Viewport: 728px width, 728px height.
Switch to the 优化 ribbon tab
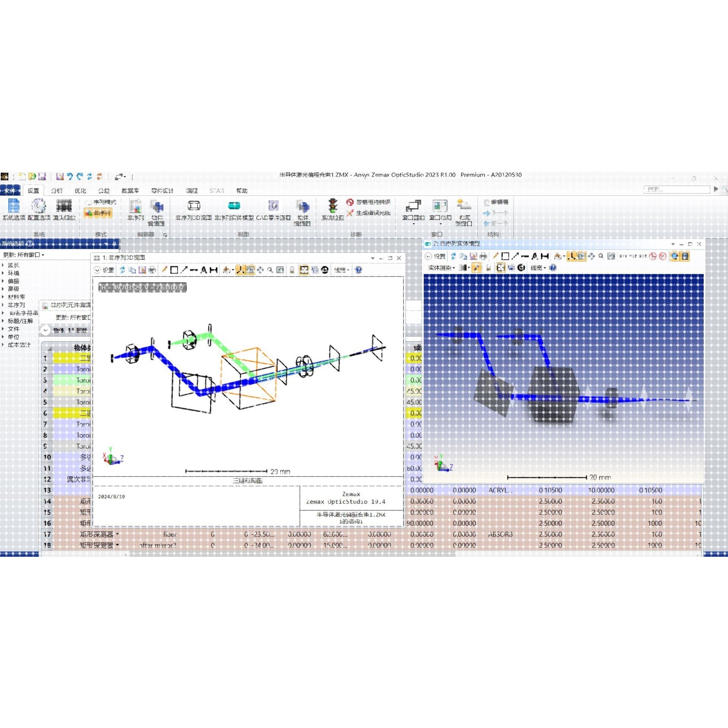pyautogui.click(x=80, y=191)
